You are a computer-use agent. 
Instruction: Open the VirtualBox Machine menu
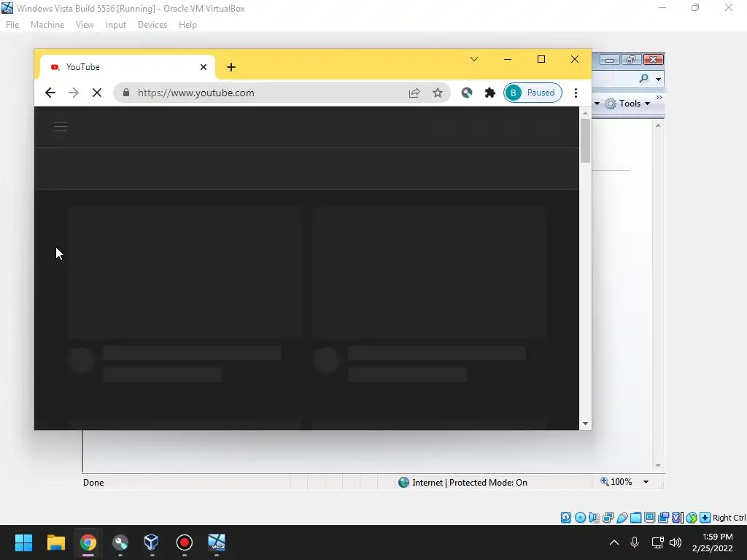[47, 25]
